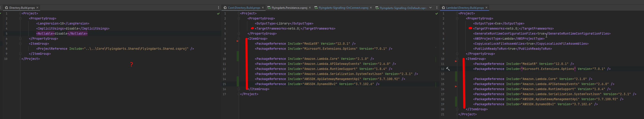Click the GenerateRuntimeConfigurationFiles line

click(x=542, y=33)
